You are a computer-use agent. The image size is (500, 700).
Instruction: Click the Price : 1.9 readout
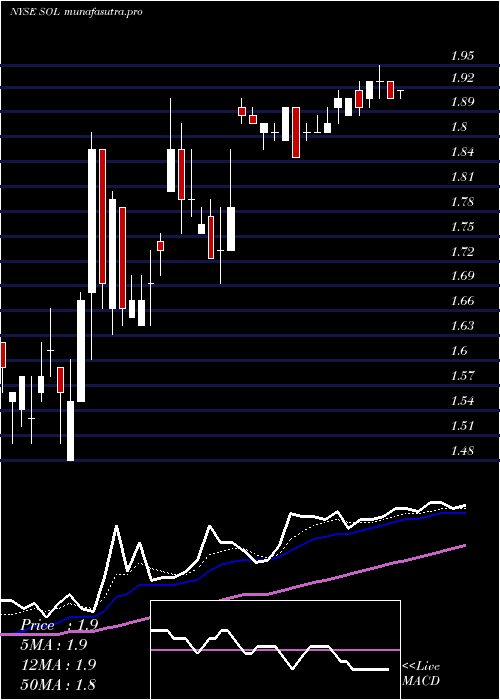(x=59, y=625)
